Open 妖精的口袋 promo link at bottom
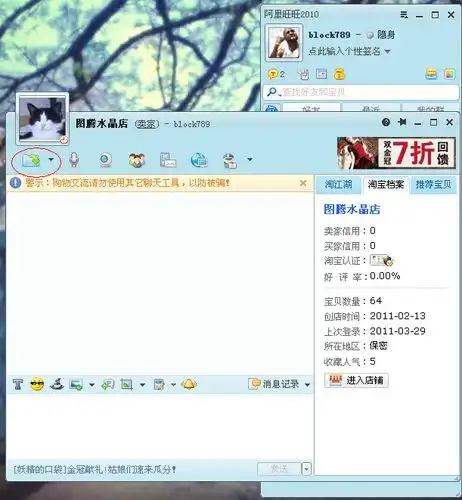Image resolution: width=462 pixels, height=500 pixels. 94,470
